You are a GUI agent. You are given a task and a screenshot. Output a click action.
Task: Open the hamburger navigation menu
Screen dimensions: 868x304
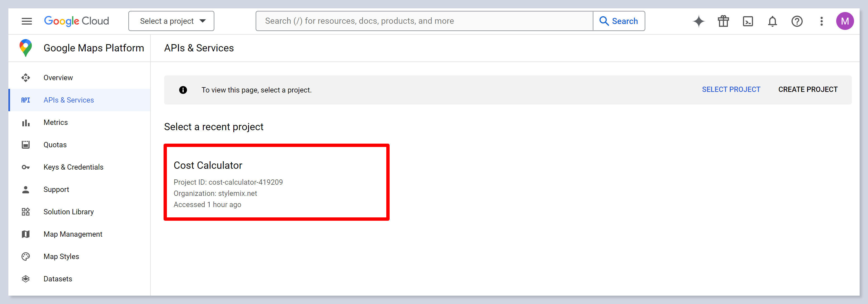(27, 21)
